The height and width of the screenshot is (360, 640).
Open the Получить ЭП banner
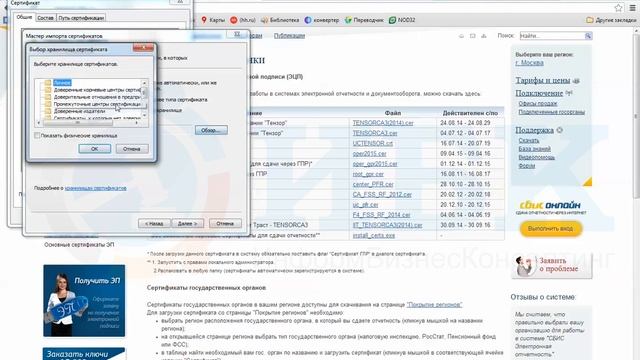[x=84, y=301]
